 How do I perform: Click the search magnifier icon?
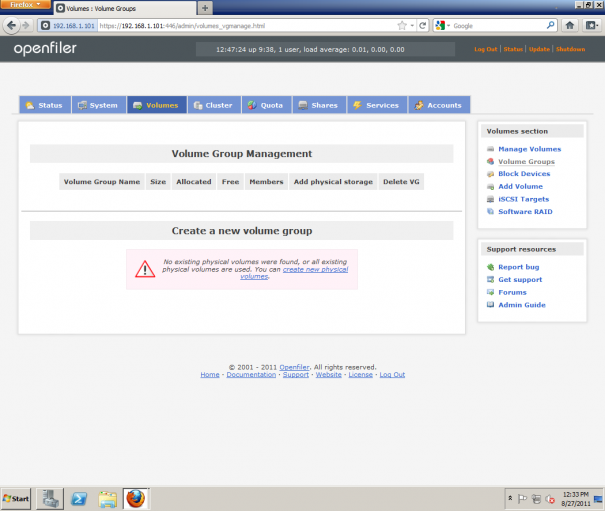pyautogui.click(x=551, y=25)
